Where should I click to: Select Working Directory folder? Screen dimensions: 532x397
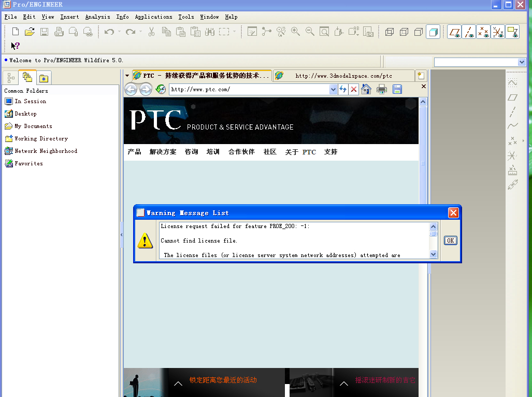(36, 138)
